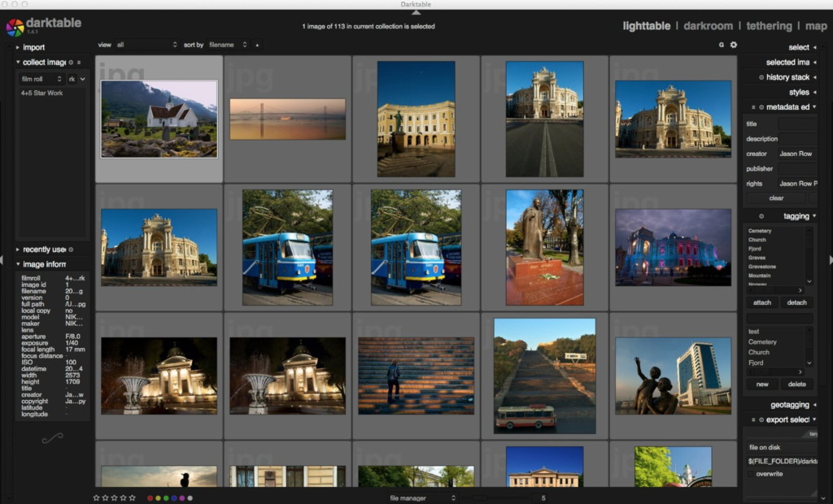The image size is (833, 504).
Task: Switch to the map view
Action: (x=816, y=26)
